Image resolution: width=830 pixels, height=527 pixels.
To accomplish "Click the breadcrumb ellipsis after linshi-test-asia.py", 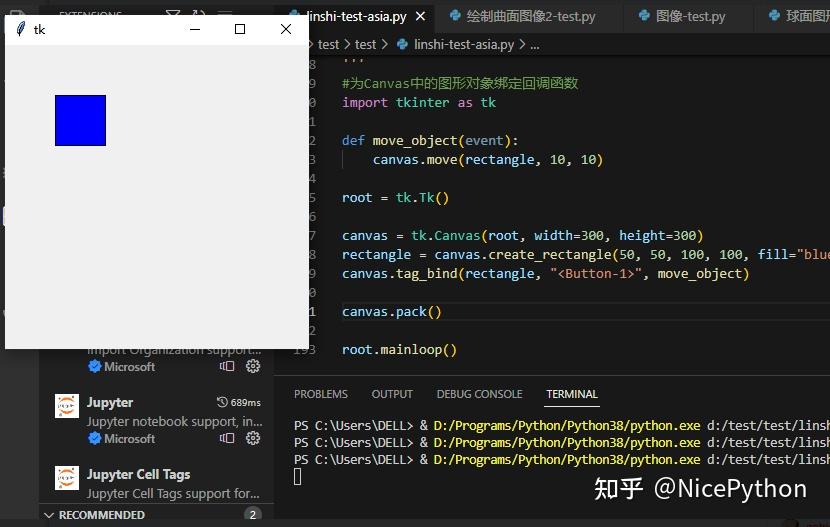I will pyautogui.click(x=535, y=46).
